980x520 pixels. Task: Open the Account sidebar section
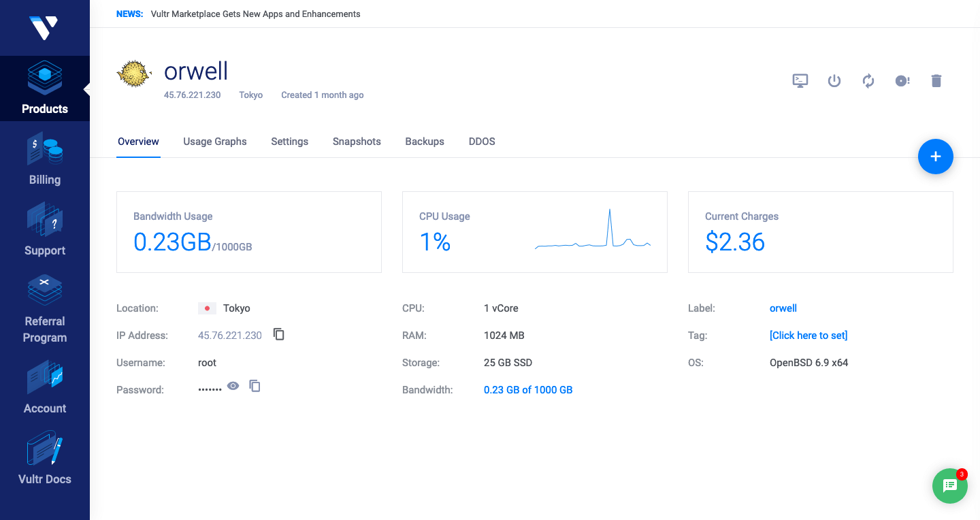[x=44, y=388]
